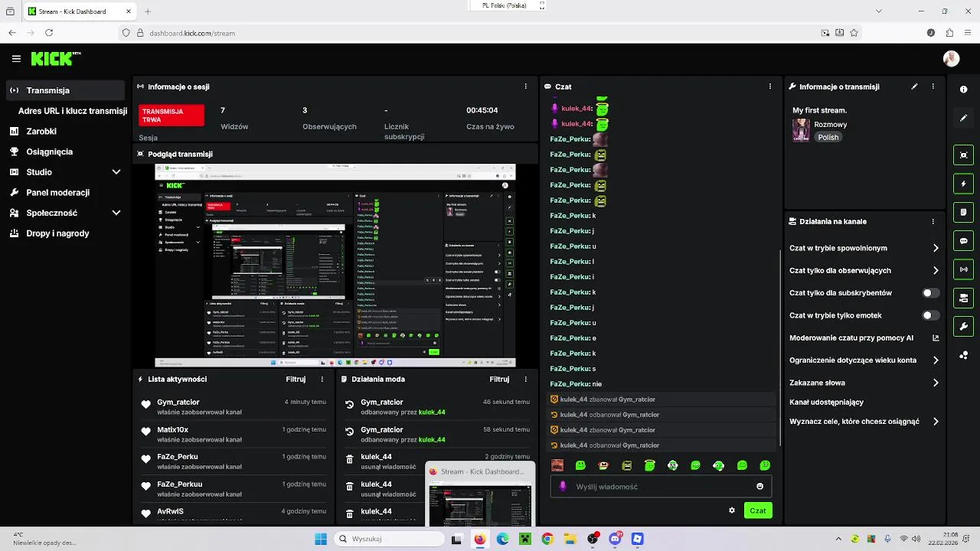Click the stream preview thumbnail
This screenshot has height=551, width=980.
point(335,266)
